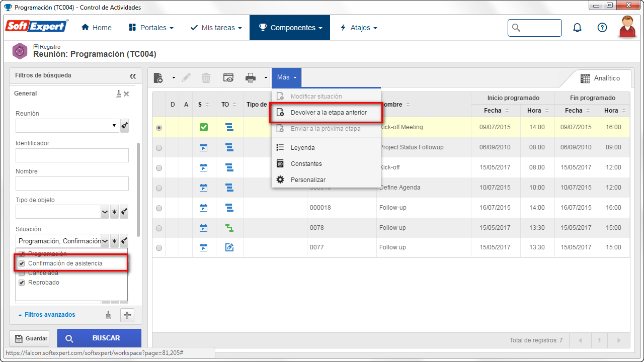This screenshot has height=362, width=644.
Task: Select radio for Kick-off row dated 15/05/2017
Action: coord(159,168)
